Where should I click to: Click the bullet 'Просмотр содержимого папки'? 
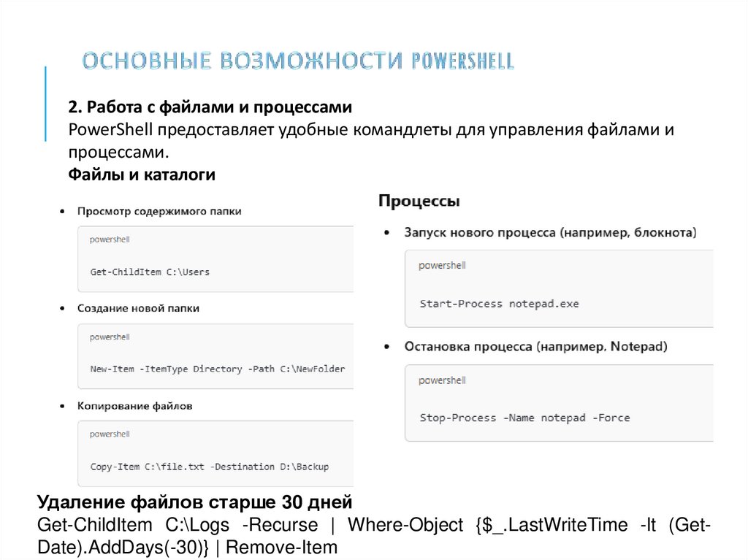click(x=159, y=211)
